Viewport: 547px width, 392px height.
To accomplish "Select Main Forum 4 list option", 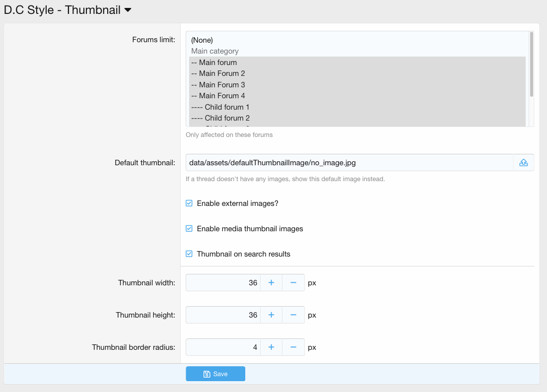I will point(217,96).
